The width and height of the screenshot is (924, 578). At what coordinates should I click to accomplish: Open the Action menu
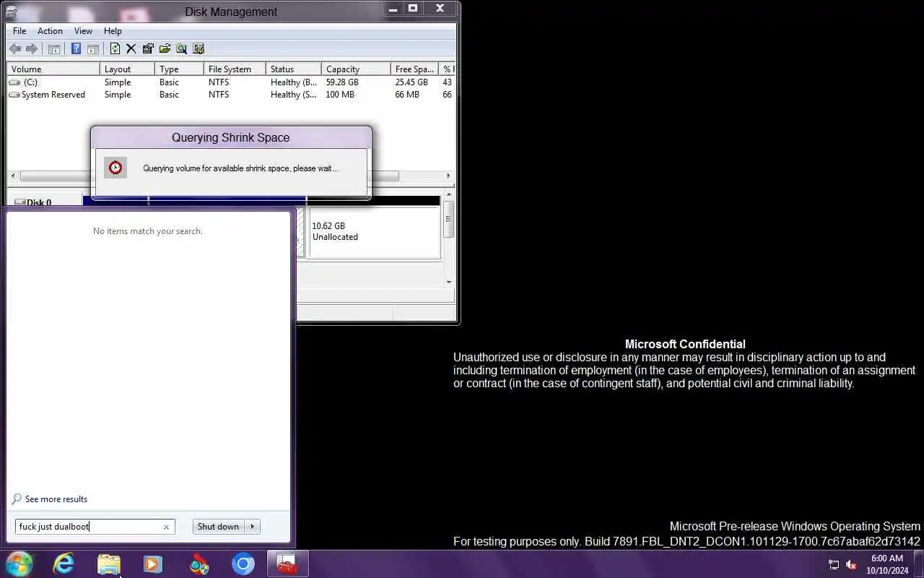[x=50, y=31]
